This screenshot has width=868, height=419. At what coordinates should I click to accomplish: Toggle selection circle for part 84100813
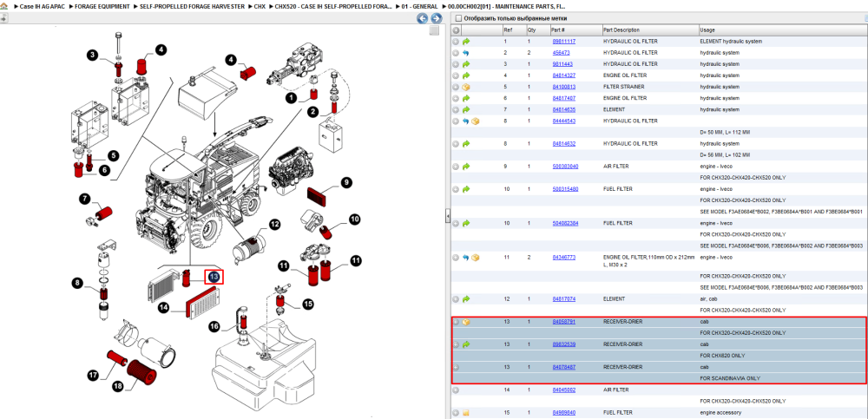(x=456, y=87)
